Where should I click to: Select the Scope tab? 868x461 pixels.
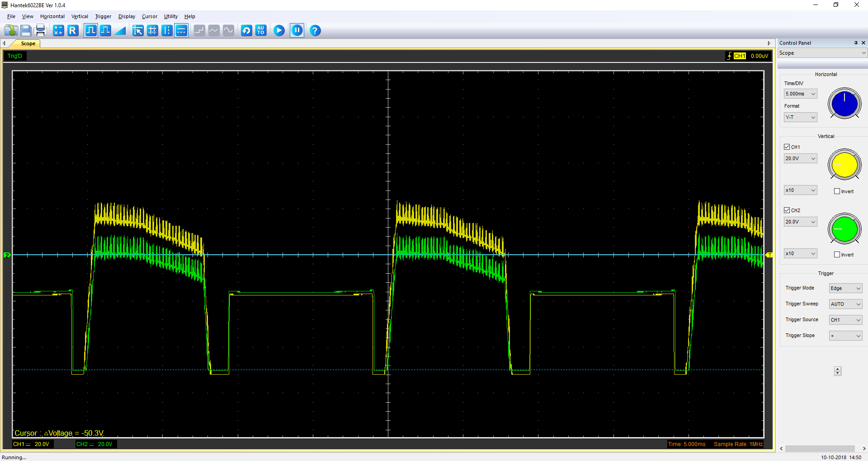(28, 44)
